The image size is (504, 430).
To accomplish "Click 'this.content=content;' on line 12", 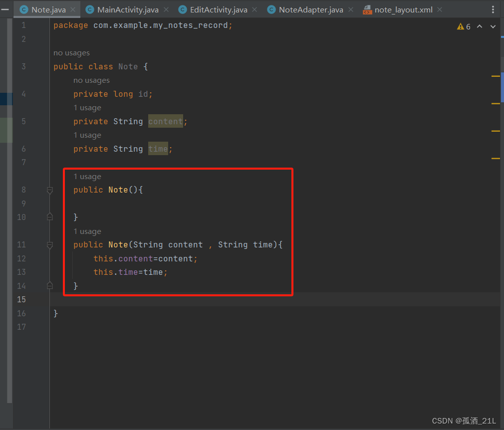I will pyautogui.click(x=145, y=259).
